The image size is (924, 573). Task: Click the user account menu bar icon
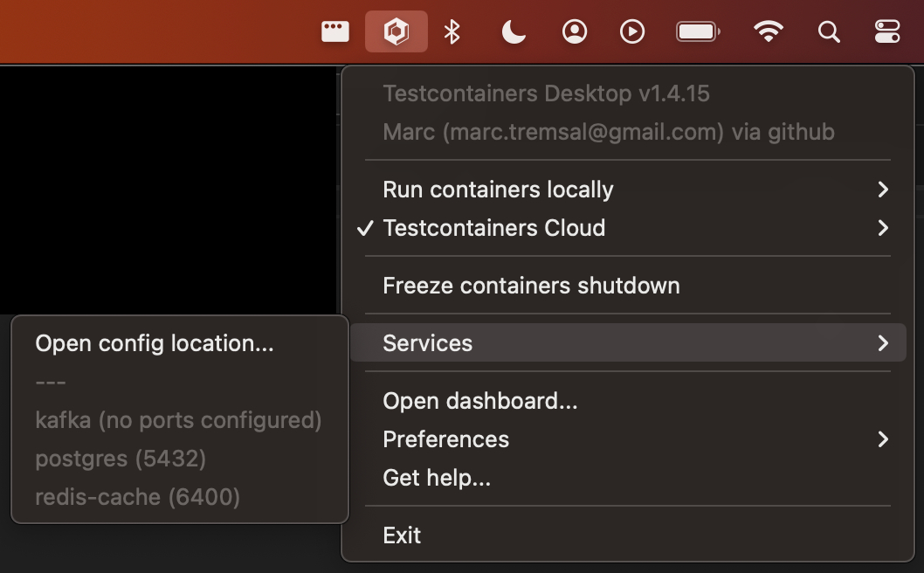pos(574,32)
